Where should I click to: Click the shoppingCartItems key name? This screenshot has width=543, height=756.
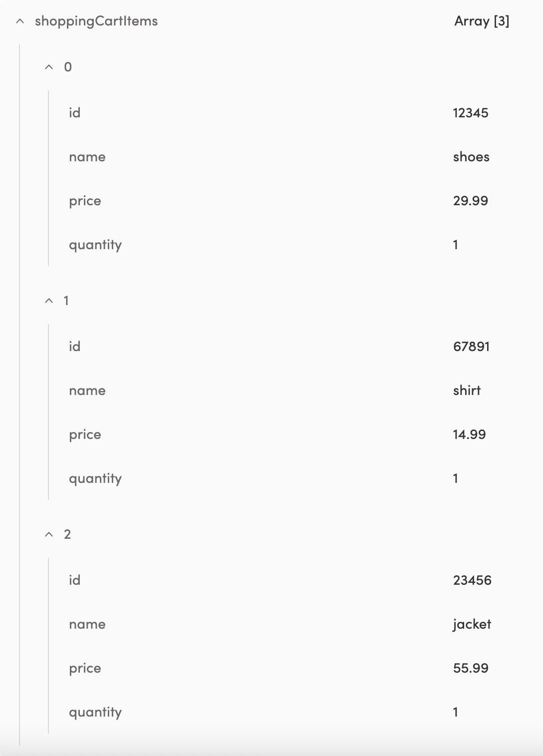pyautogui.click(x=95, y=21)
